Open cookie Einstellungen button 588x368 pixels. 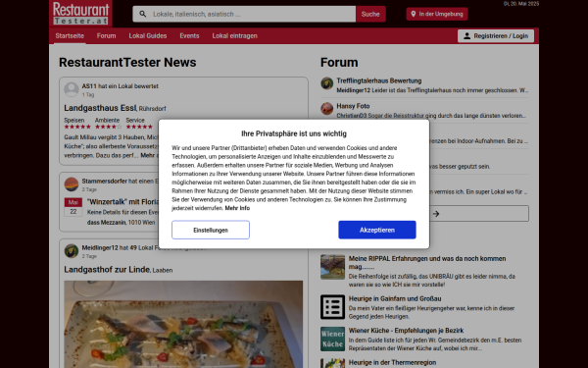[x=211, y=230]
